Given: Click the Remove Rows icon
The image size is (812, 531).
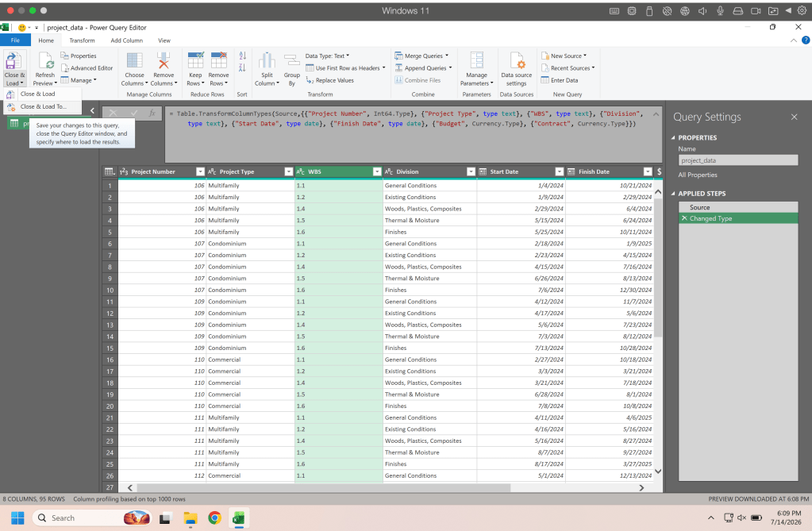Looking at the screenshot, I should 218,60.
